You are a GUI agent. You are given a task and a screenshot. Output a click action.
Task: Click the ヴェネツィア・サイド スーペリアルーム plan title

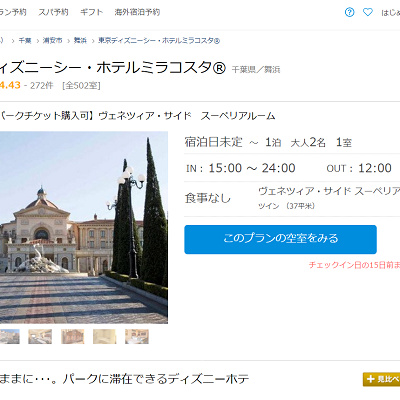tap(187, 116)
